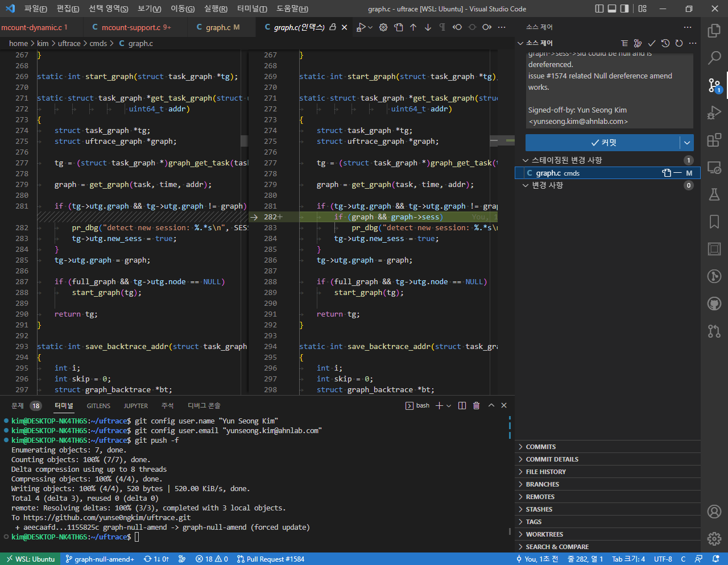Viewport: 728px width, 565px height.
Task: Click graph-null-amend+ branch in status bar
Action: (100, 559)
